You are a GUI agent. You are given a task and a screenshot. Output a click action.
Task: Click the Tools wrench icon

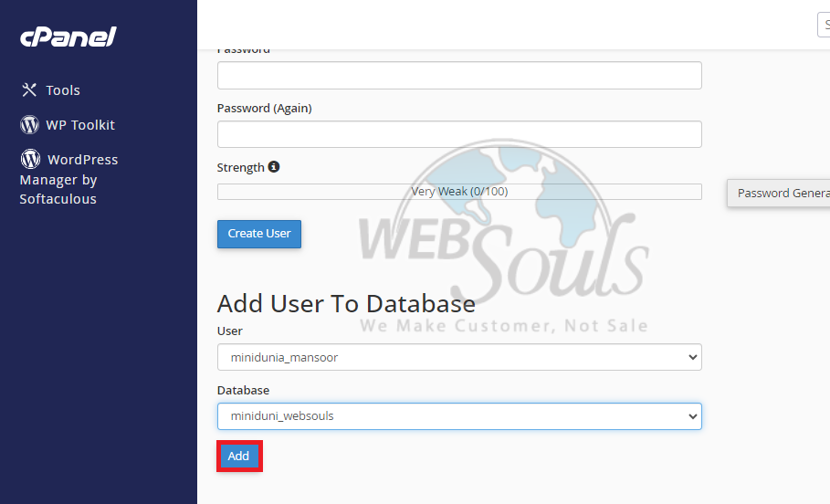(x=29, y=90)
